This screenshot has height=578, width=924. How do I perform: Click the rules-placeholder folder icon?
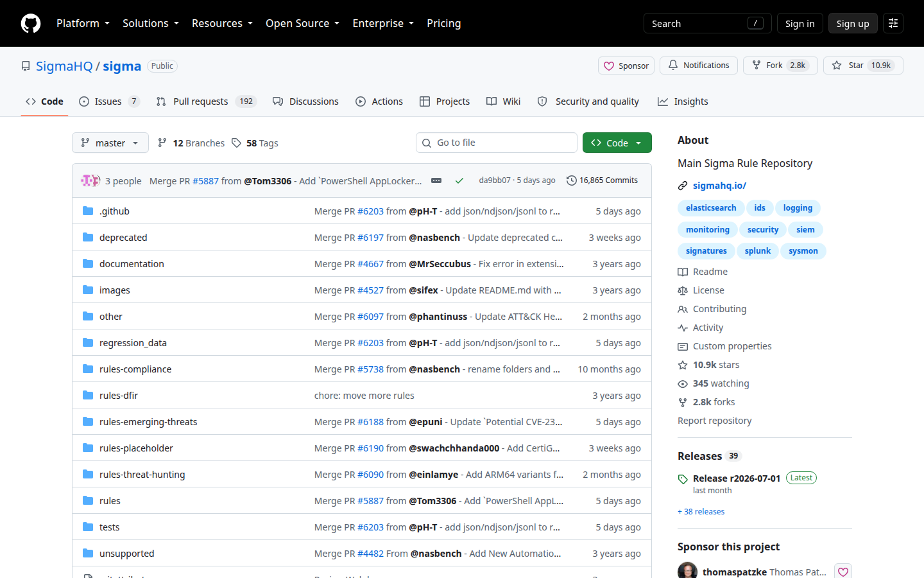point(88,448)
